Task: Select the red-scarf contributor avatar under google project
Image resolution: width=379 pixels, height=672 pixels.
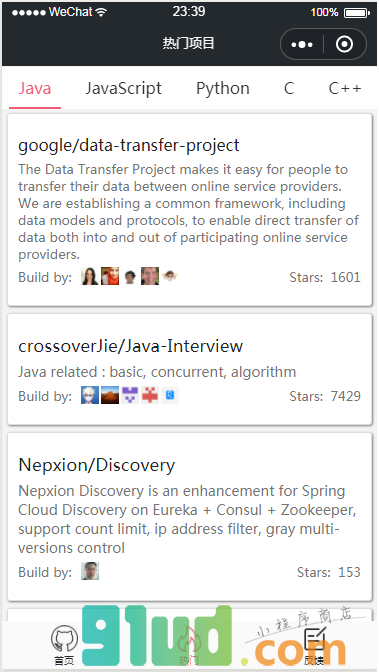Action: click(110, 276)
